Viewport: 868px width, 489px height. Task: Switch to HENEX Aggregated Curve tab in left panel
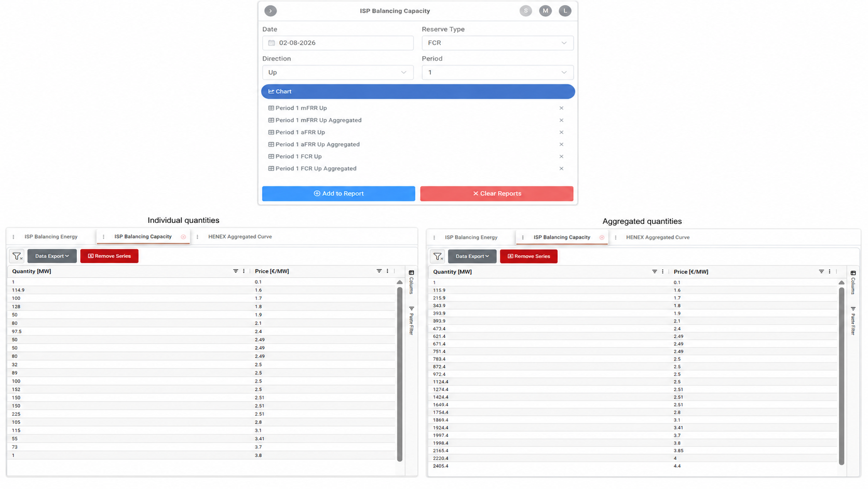(240, 237)
